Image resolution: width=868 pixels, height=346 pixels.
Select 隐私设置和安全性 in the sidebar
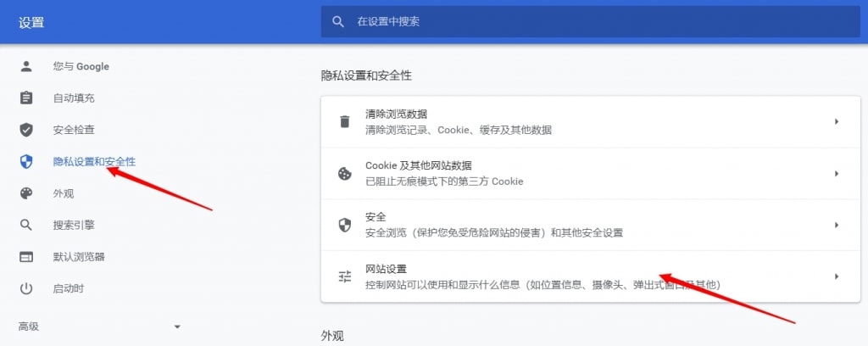tap(94, 162)
